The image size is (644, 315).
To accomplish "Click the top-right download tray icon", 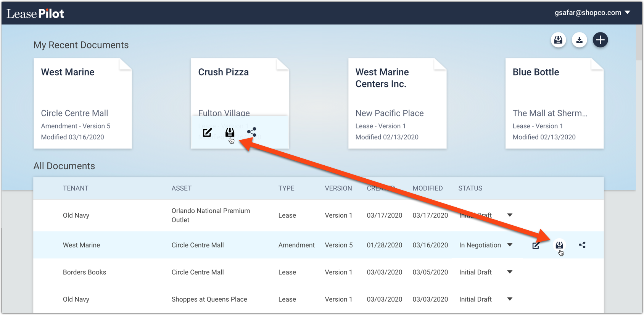I will [x=579, y=40].
